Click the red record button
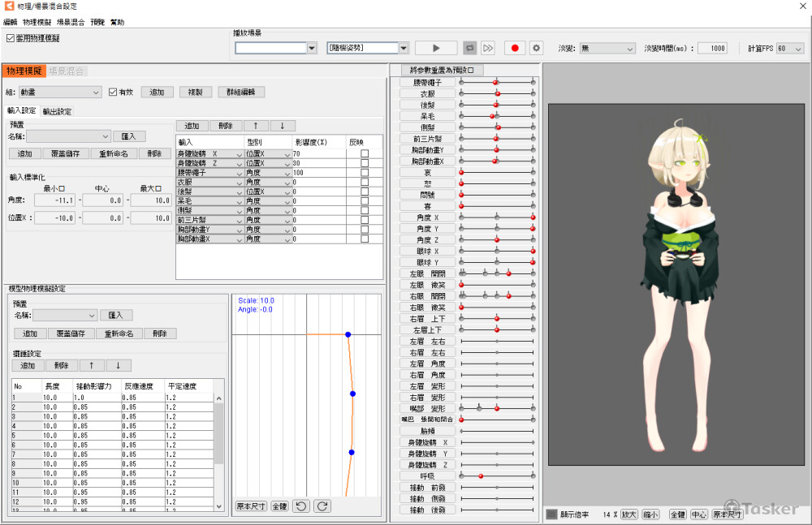 [515, 49]
